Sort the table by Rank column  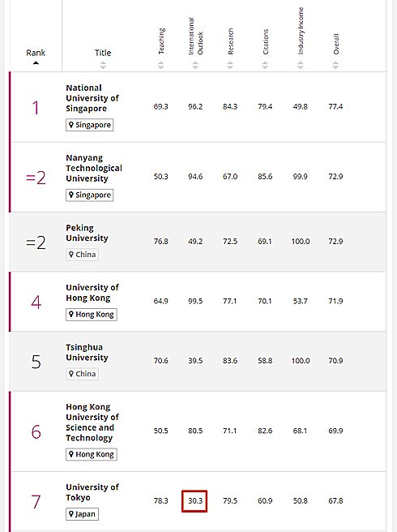pos(36,56)
